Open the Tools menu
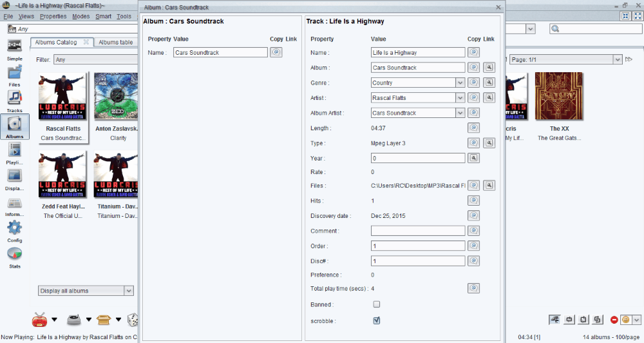The image size is (644, 343). (124, 17)
